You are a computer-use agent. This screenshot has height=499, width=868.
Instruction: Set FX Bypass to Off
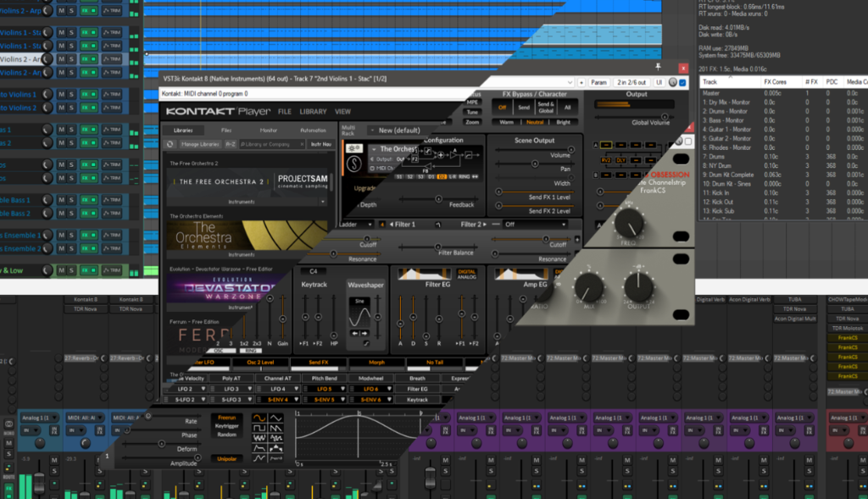(x=502, y=108)
